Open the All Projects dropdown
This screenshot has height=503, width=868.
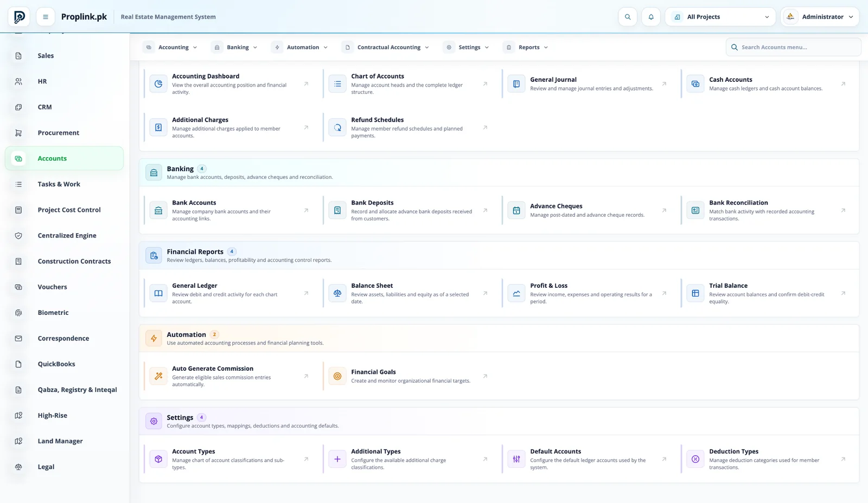point(720,17)
